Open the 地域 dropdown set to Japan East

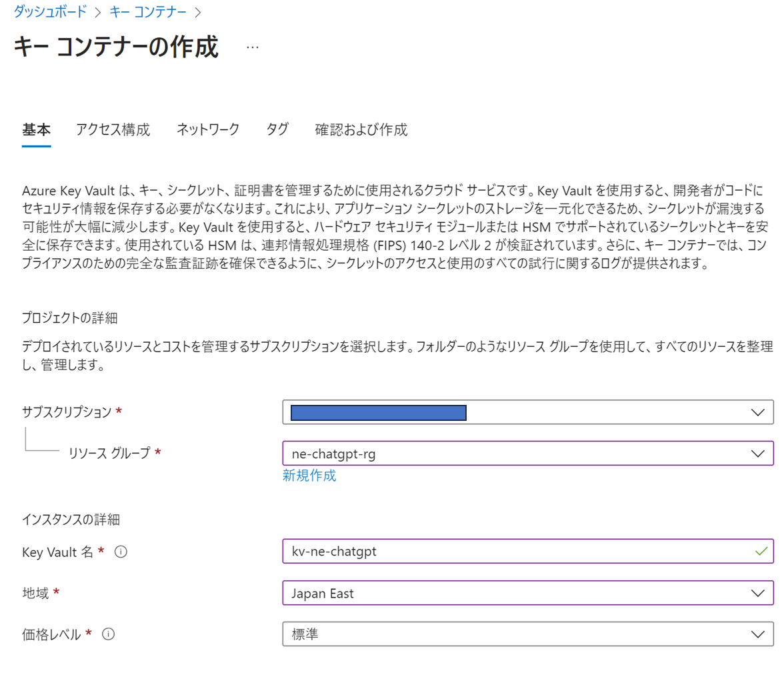[527, 593]
